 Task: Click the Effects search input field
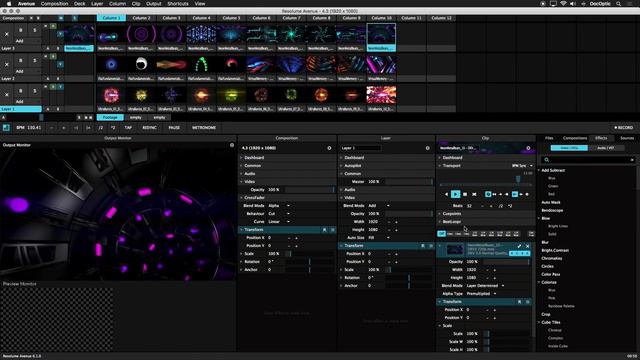588,160
